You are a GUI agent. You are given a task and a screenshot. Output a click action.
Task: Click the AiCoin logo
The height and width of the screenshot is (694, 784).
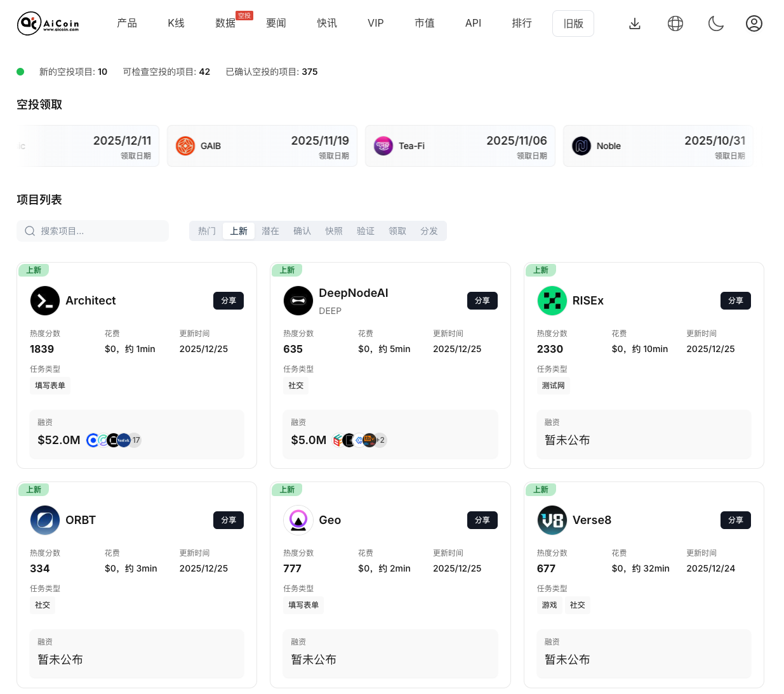(x=48, y=23)
